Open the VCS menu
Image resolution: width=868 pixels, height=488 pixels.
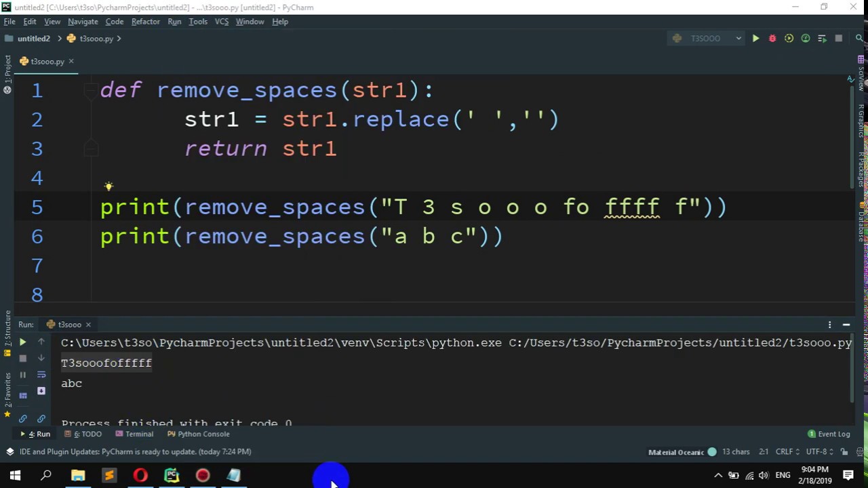tap(222, 22)
